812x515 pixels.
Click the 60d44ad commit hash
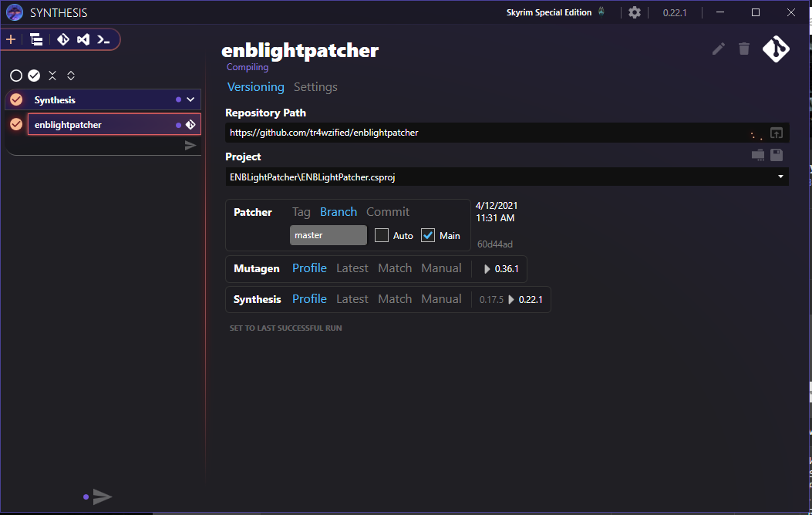(494, 244)
